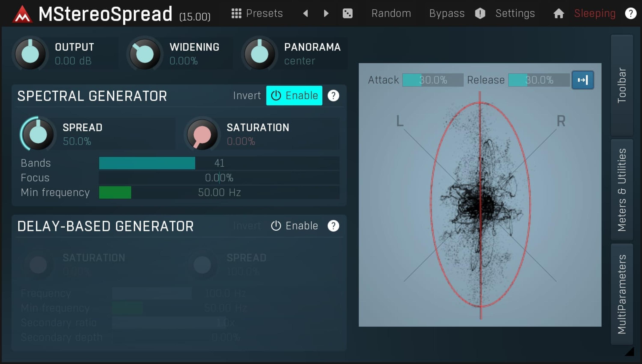Click the randomize dice icon
This screenshot has height=364, width=642.
(347, 13)
